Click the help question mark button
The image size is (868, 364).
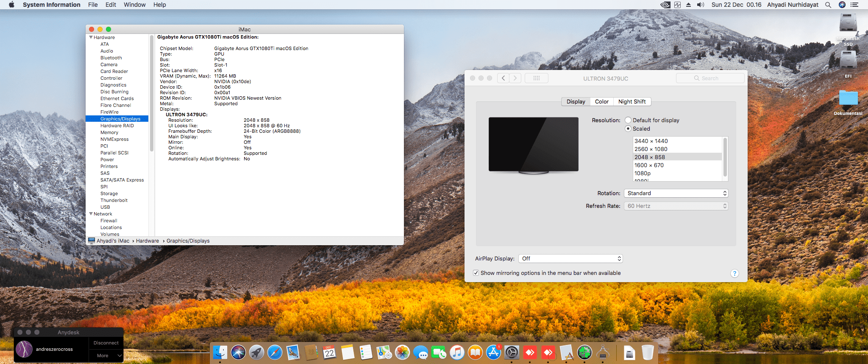734,273
